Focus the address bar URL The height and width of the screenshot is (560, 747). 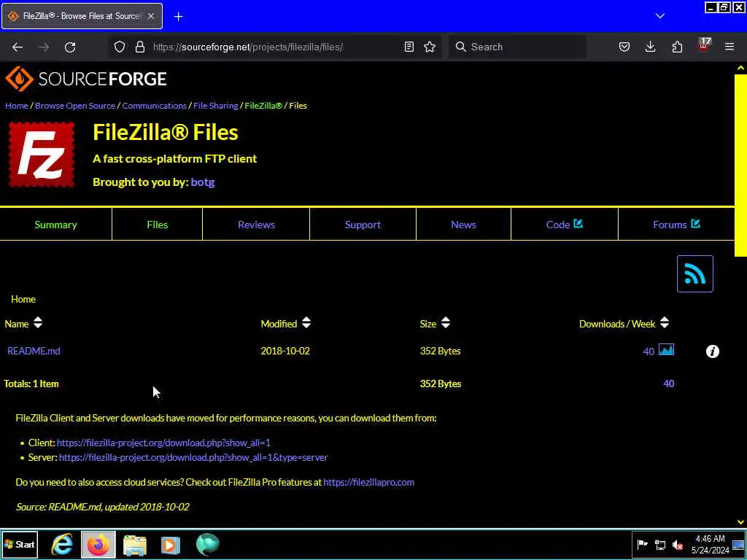pyautogui.click(x=248, y=47)
